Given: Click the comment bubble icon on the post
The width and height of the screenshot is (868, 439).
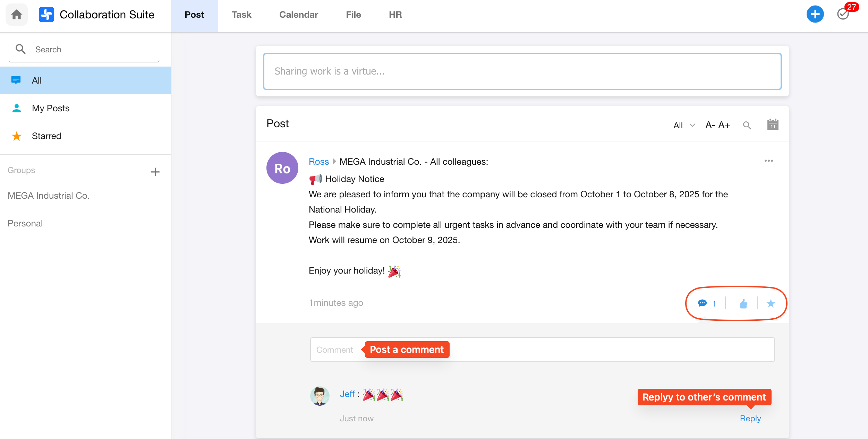Looking at the screenshot, I should tap(702, 303).
